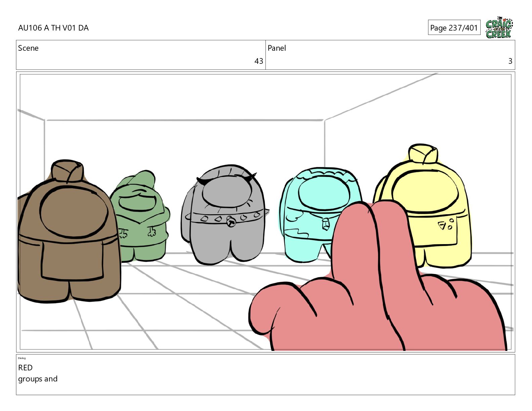Image resolution: width=532 pixels, height=411 pixels.
Task: Click the 'RED' dialog speaker name
Action: click(x=25, y=368)
